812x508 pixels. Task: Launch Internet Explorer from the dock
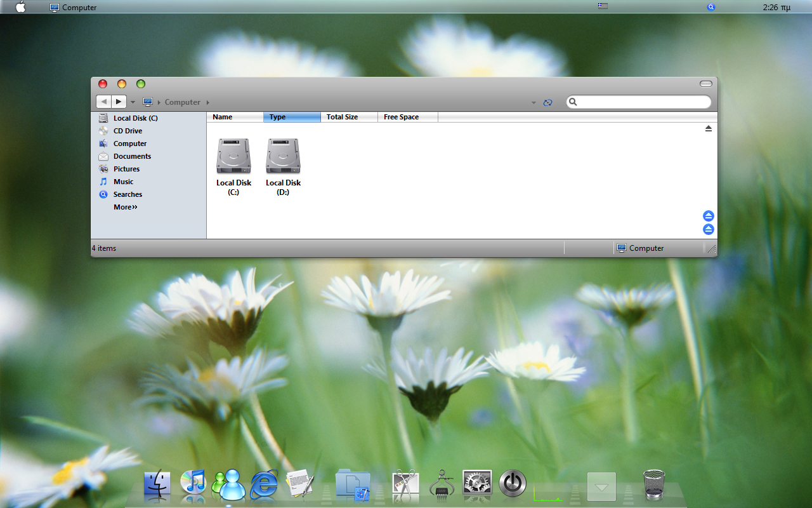click(x=264, y=484)
